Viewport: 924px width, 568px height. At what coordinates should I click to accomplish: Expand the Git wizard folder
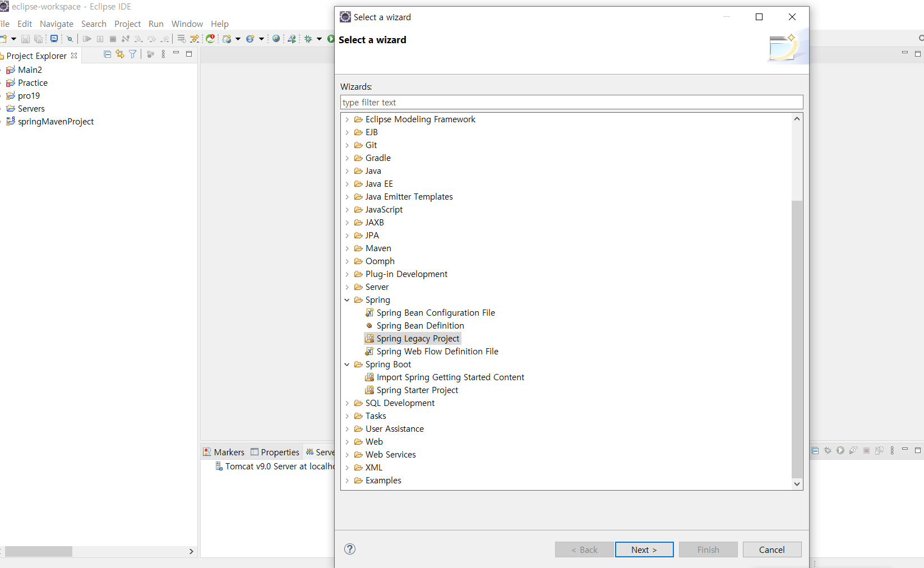point(347,145)
